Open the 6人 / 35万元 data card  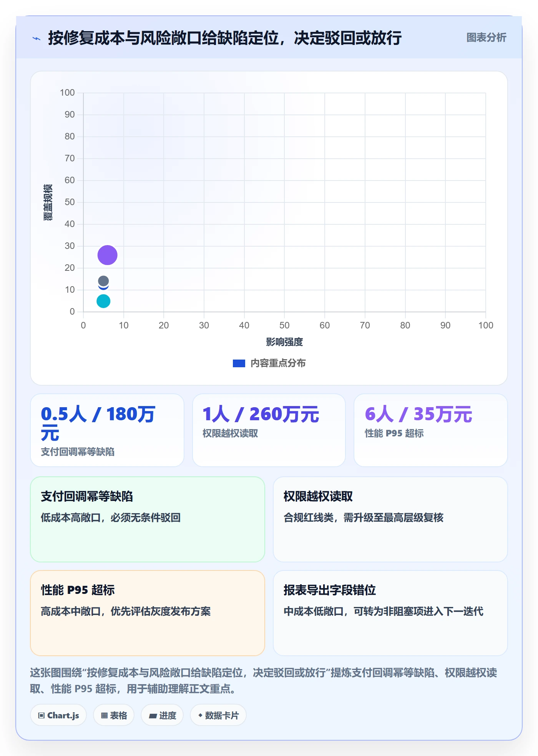click(431, 430)
